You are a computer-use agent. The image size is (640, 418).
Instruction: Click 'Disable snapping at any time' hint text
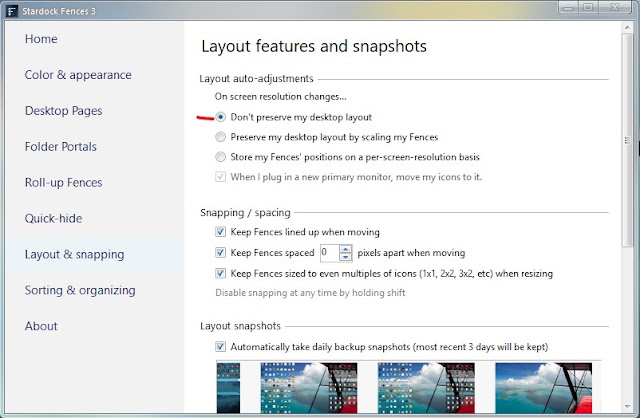(x=310, y=293)
